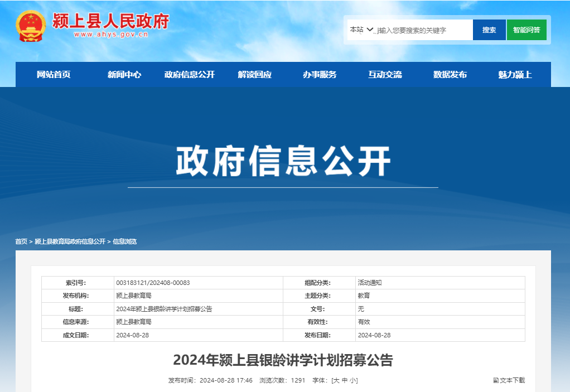Click the 组配分类 label cell
The image size is (570, 392).
tap(319, 283)
